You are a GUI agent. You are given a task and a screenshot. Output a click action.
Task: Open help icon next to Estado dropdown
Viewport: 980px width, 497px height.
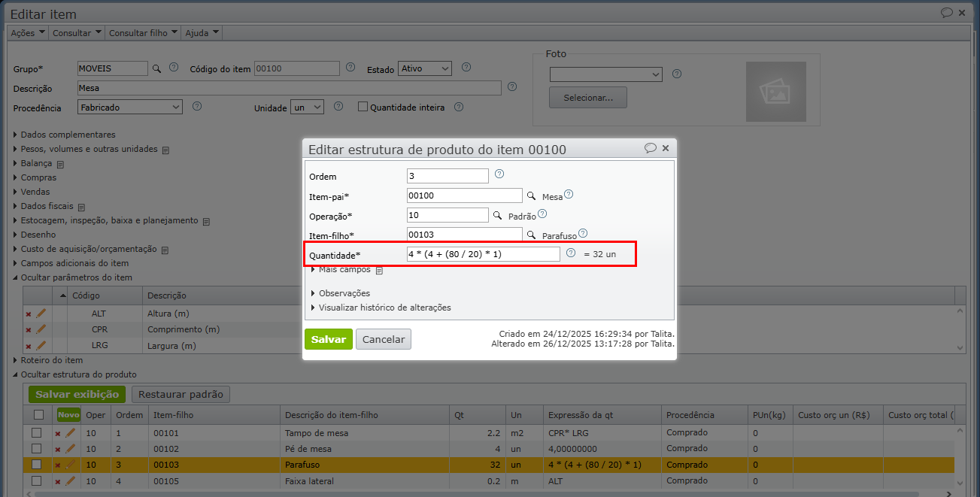point(466,67)
